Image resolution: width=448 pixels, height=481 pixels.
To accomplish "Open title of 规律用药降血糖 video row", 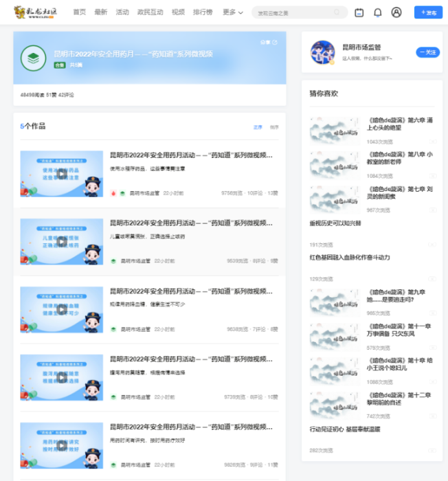I will [191, 291].
